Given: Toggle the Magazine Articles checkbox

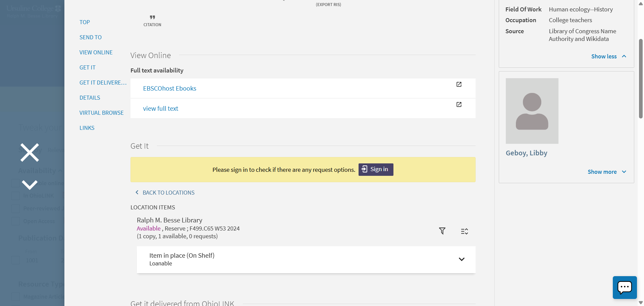Looking at the screenshot, I should click(15, 297).
